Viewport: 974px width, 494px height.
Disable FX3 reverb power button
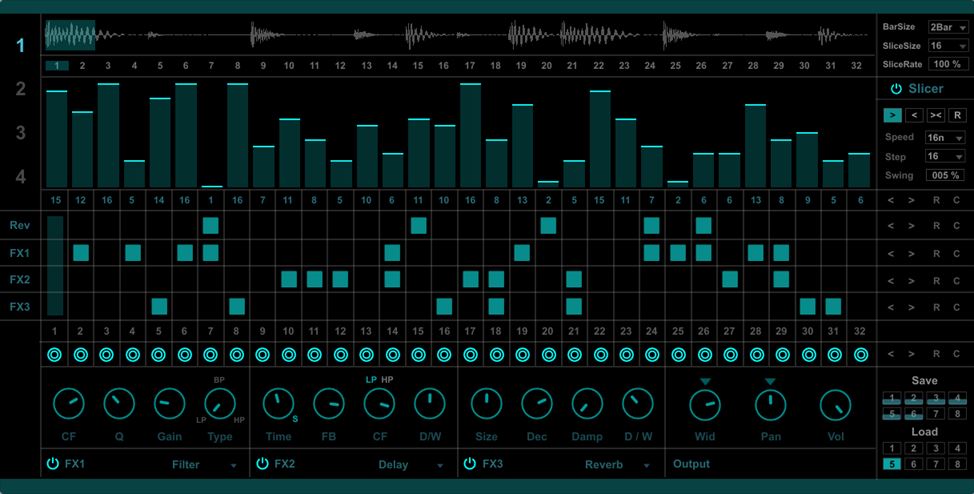click(x=469, y=464)
